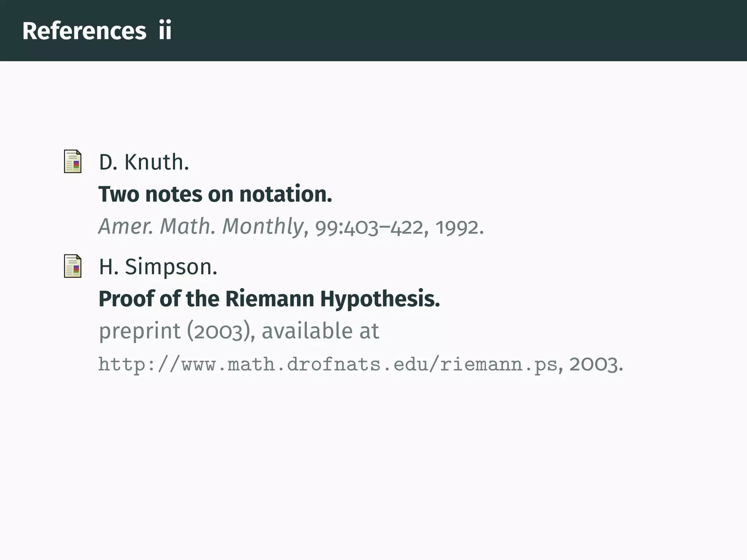Click the "ii" numeral in the heading

(165, 31)
